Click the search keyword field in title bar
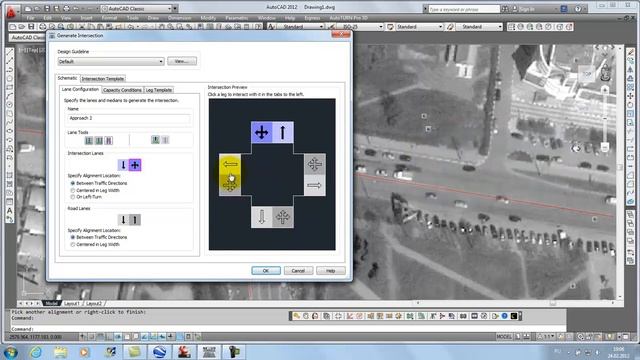 pos(464,9)
